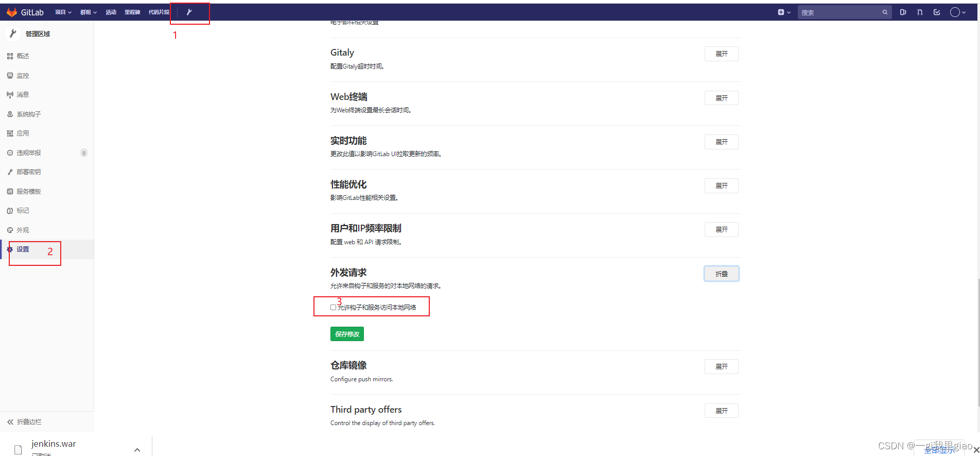Open the user menu dropdown arrow
Viewport: 980px width, 456px height.
click(x=965, y=12)
